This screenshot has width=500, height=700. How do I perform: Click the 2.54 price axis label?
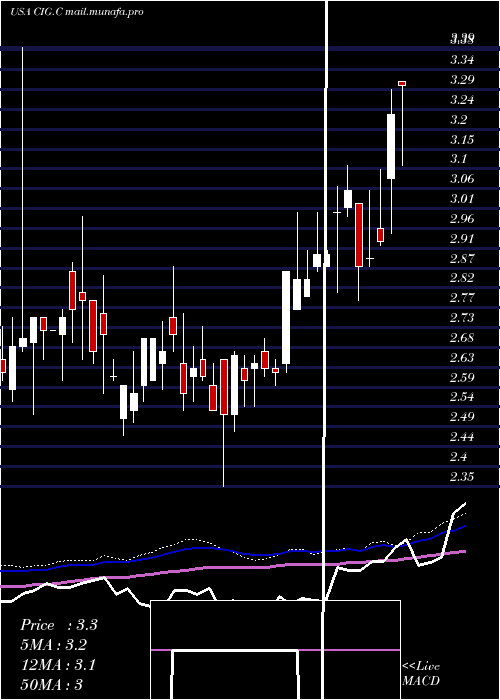(x=462, y=397)
